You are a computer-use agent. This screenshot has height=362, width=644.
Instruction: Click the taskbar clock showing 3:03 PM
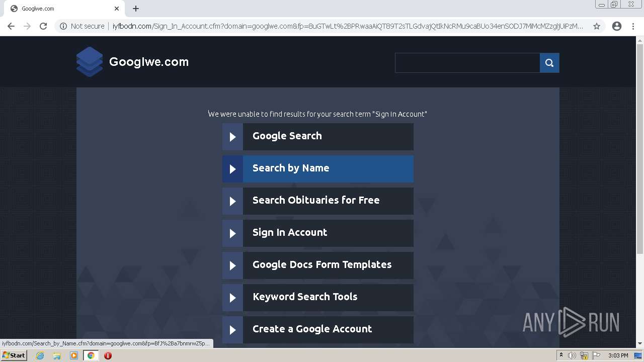(x=618, y=355)
